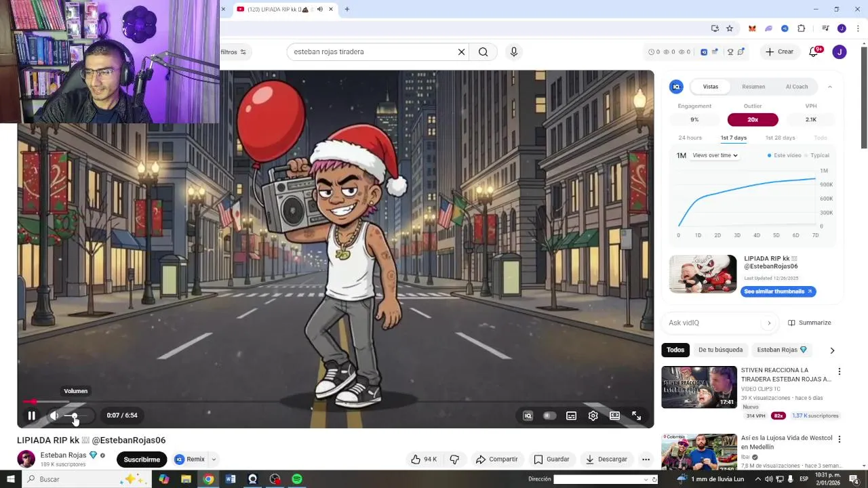Click the Descargar download button
The width and height of the screenshot is (868, 488).
pos(606,460)
